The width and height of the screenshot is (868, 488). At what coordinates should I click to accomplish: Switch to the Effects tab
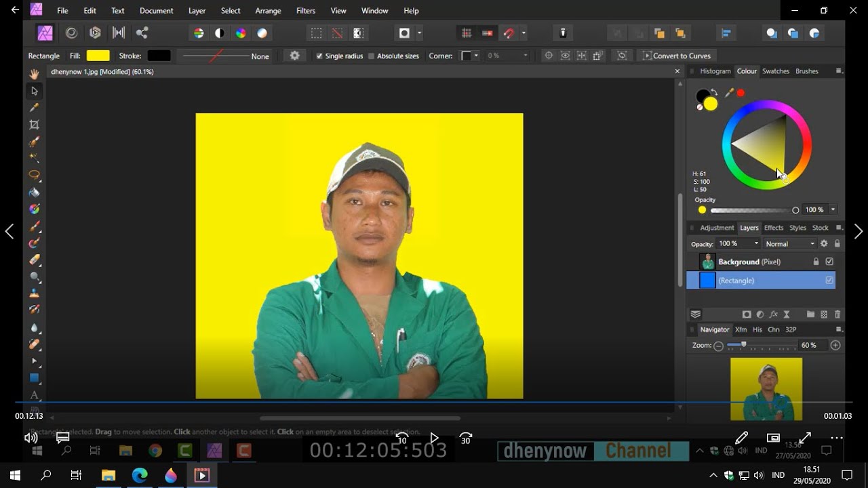774,228
